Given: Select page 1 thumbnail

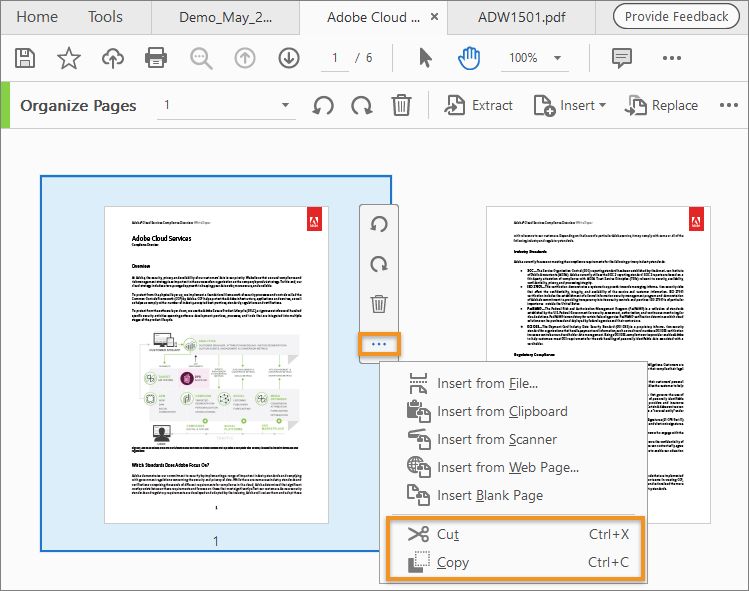Looking at the screenshot, I should (x=216, y=365).
